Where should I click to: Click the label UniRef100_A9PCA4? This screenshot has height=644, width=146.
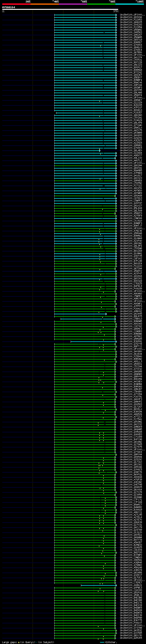[131, 85]
